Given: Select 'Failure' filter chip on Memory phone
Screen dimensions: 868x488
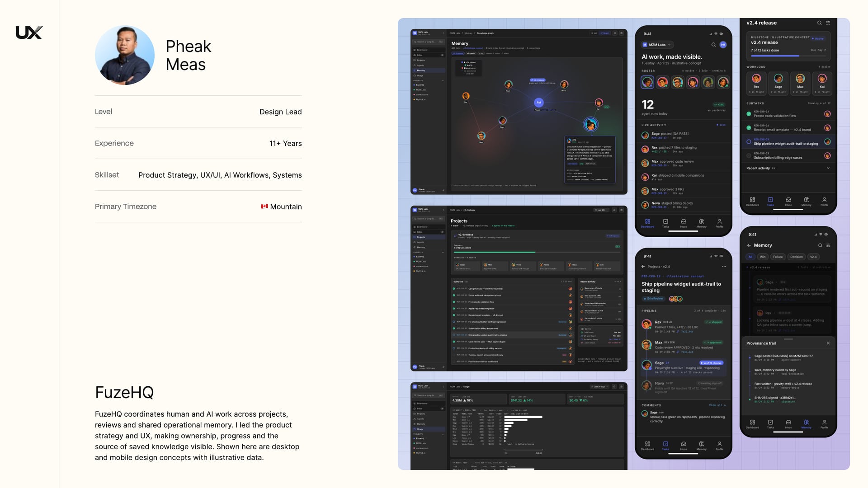Looking at the screenshot, I should click(778, 257).
